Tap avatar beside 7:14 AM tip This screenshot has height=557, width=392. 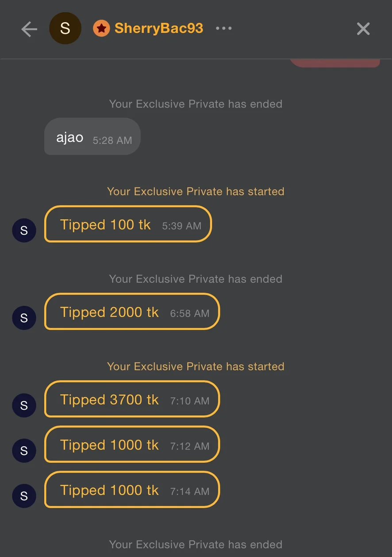[24, 496]
